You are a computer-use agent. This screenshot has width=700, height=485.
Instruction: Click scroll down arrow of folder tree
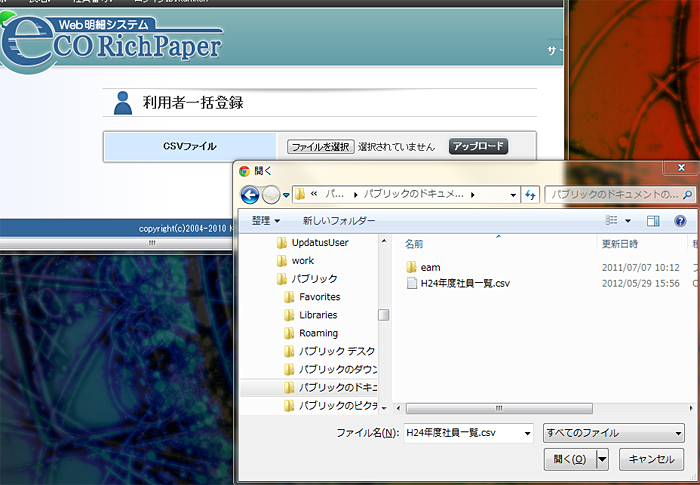pos(383,407)
